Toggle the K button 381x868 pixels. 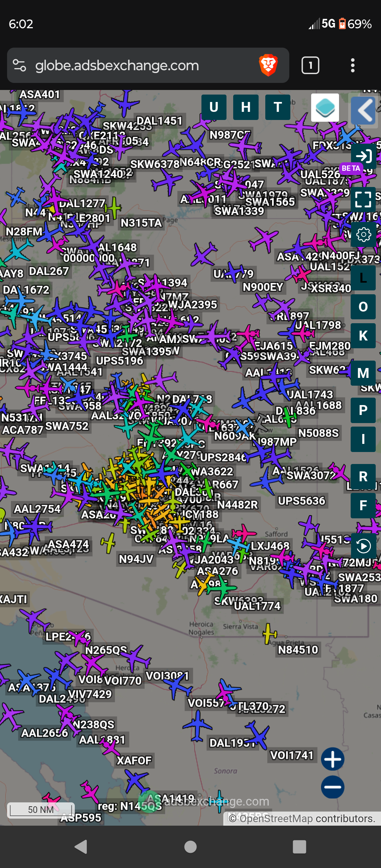(x=363, y=336)
